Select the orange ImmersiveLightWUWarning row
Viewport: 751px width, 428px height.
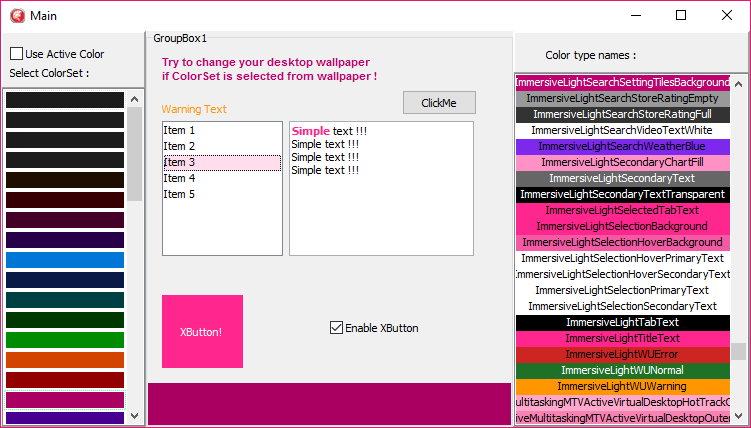point(623,386)
